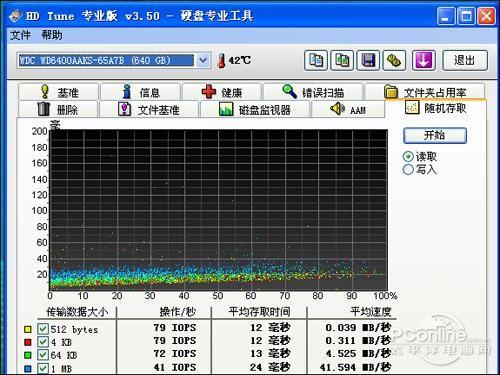This screenshot has height=375, width=500.
Task: Switch to the AAM tab
Action: 348,109
